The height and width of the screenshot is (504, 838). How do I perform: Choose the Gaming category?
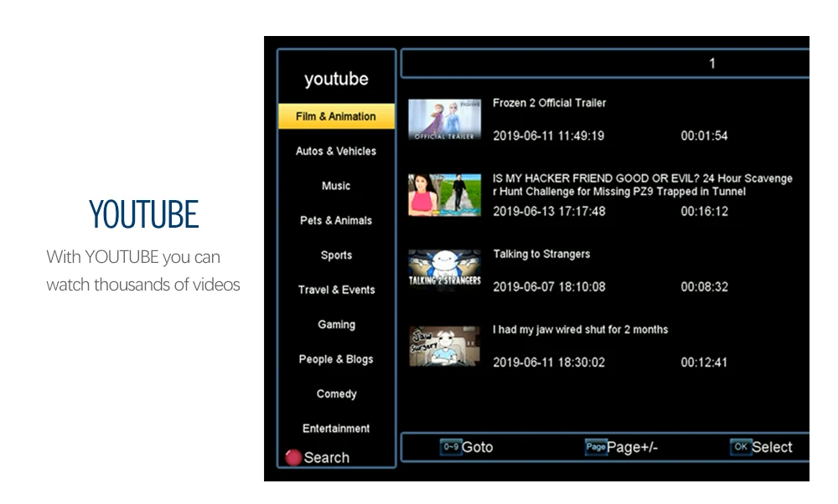(x=336, y=325)
